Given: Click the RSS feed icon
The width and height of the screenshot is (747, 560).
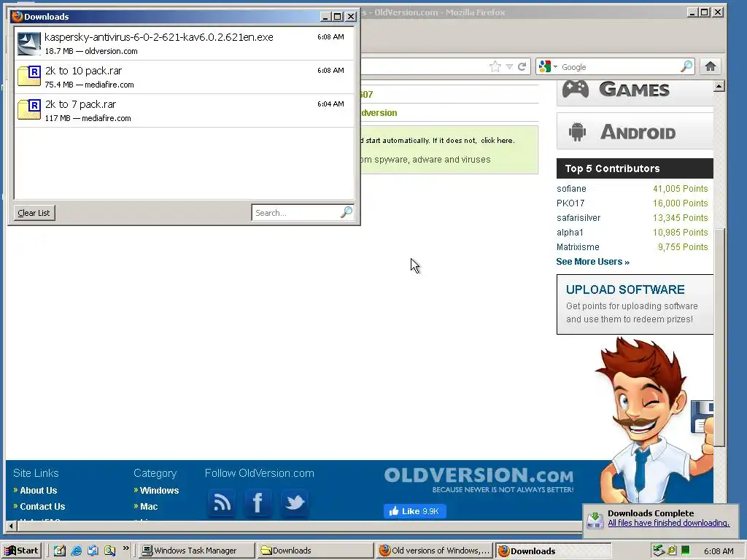Looking at the screenshot, I should [222, 503].
